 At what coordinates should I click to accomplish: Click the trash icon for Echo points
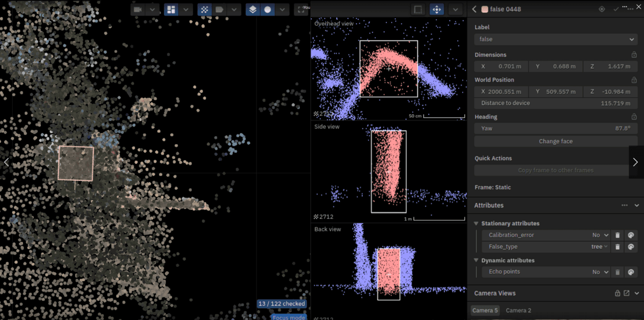click(618, 272)
